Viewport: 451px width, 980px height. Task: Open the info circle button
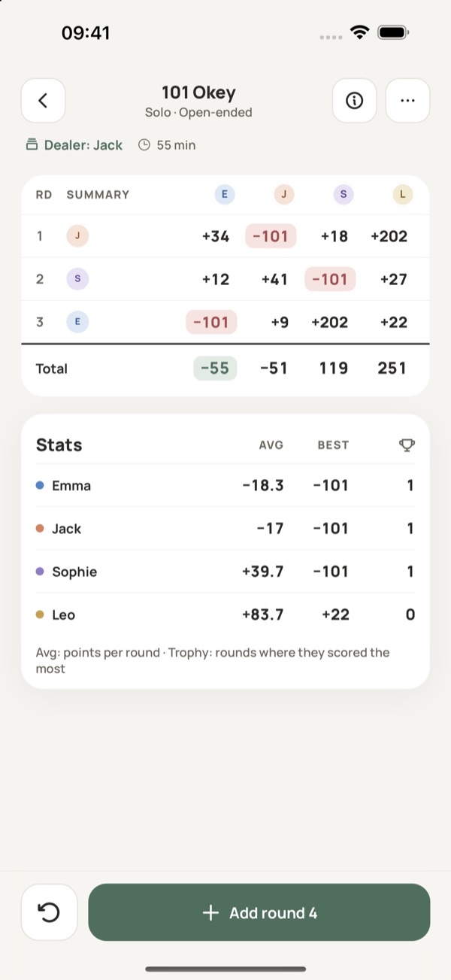pyautogui.click(x=354, y=100)
